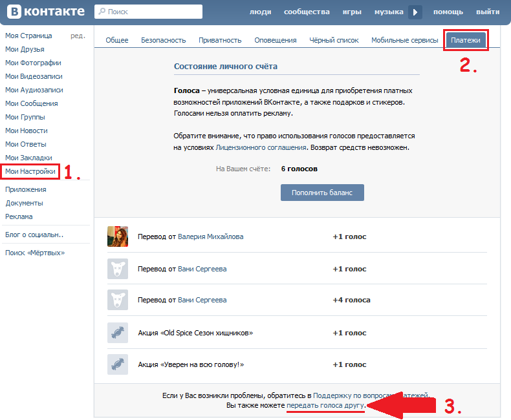The height and width of the screenshot is (420, 511).
Task: Open Мои Ответы in sidebar
Action: (x=26, y=144)
